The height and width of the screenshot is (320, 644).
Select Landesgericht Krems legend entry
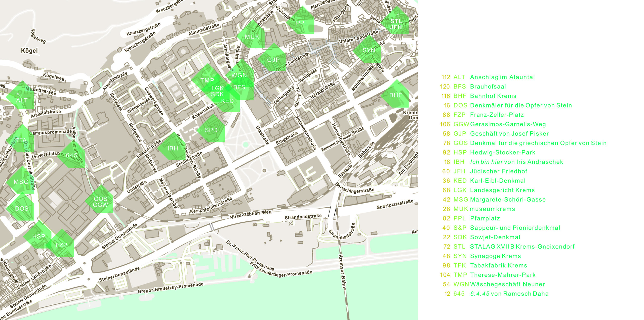502,190
